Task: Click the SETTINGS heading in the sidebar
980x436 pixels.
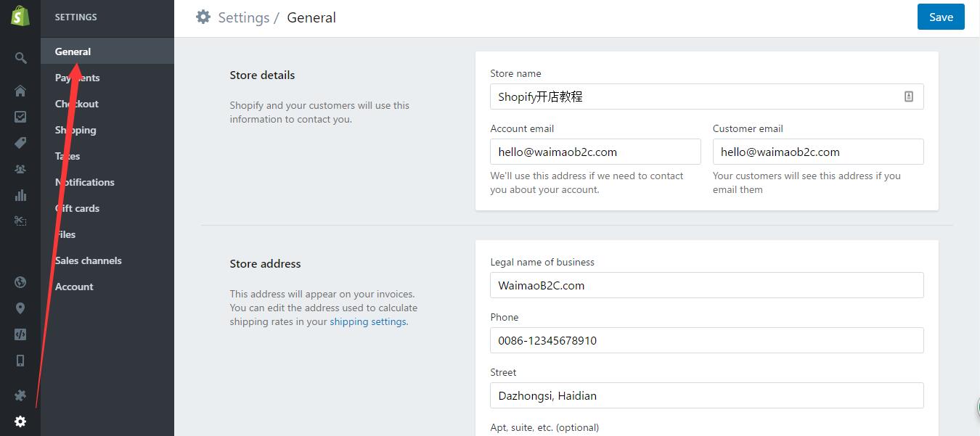Action: point(76,17)
